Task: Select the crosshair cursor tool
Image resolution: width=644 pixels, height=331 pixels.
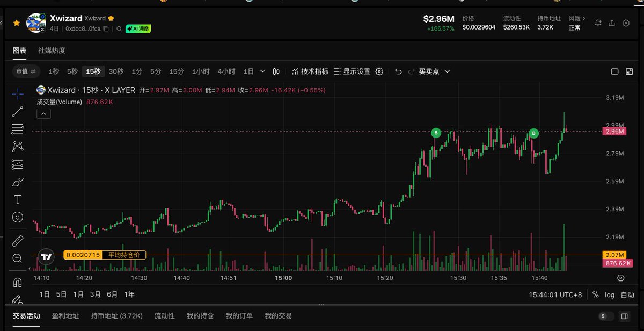Action: [18, 94]
